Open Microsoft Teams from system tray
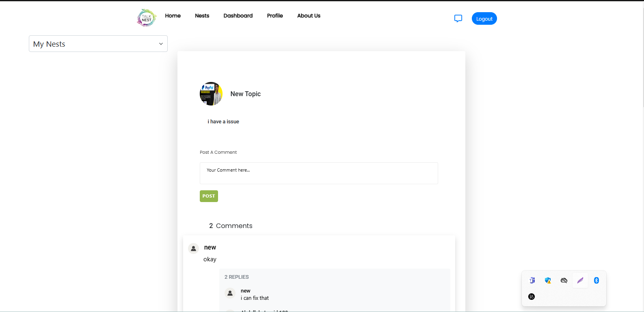Viewport: 644px width, 312px height. (x=532, y=280)
